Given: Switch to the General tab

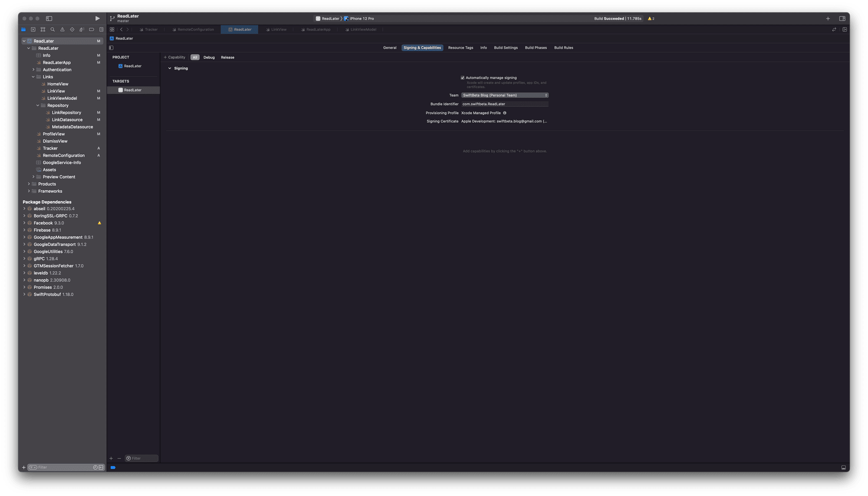Looking at the screenshot, I should tap(390, 48).
